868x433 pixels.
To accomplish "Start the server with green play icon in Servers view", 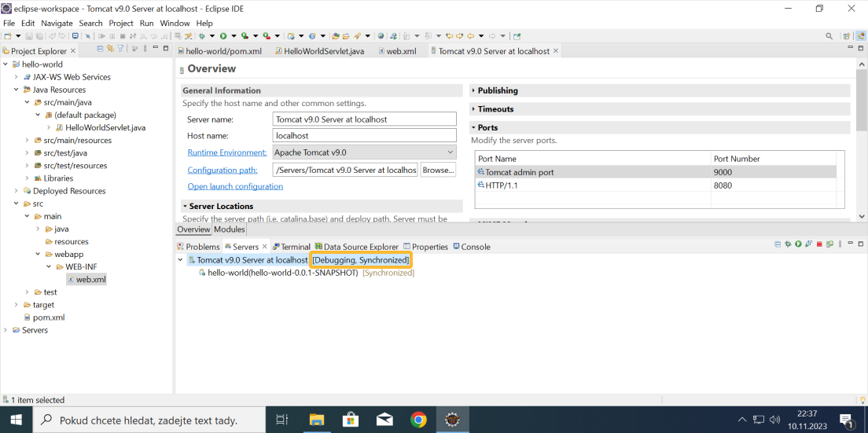I will (x=798, y=244).
